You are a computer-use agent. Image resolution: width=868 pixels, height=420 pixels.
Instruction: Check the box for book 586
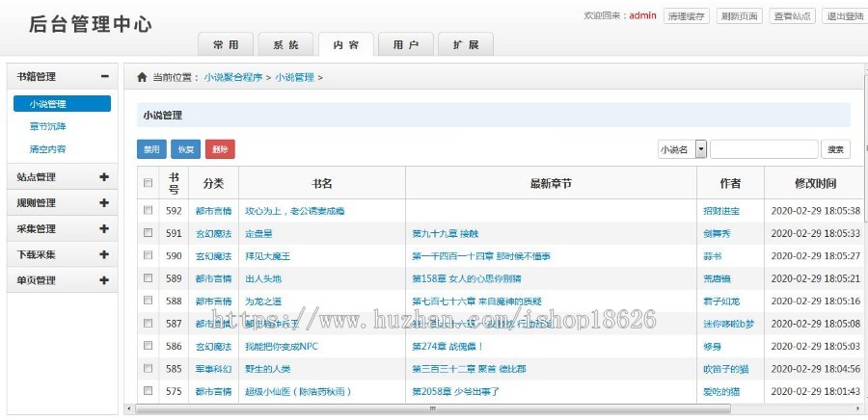(148, 346)
